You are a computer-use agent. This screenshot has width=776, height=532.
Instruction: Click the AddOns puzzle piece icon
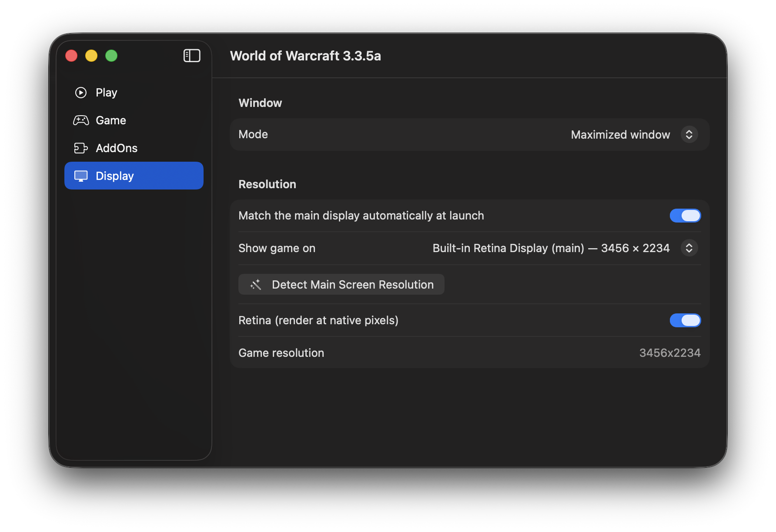pyautogui.click(x=81, y=148)
